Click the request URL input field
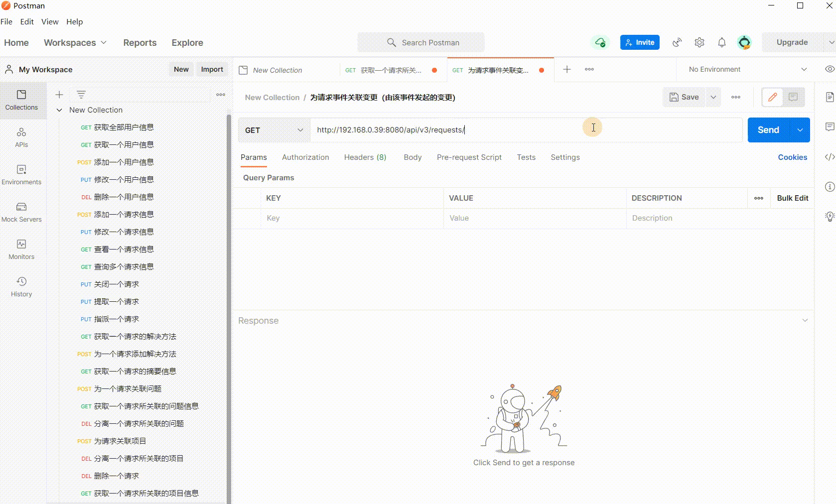Screen dimensions: 836x504 (526, 130)
